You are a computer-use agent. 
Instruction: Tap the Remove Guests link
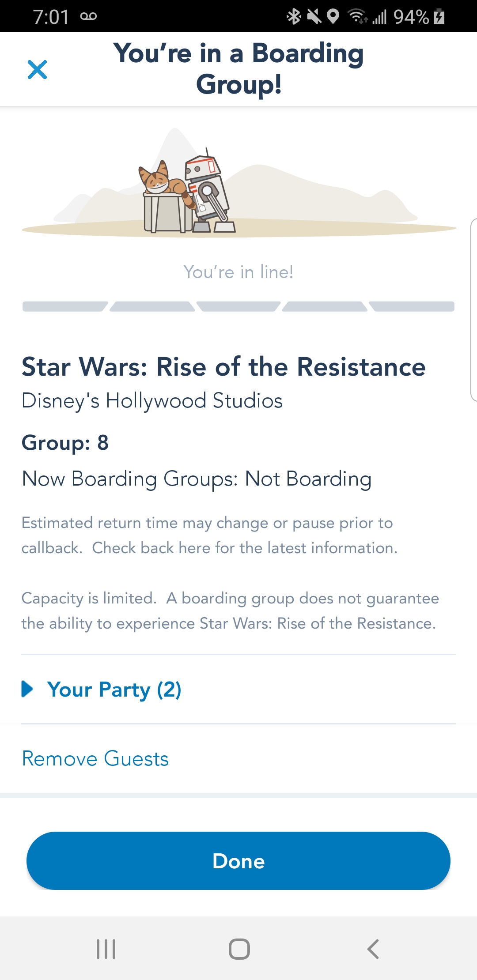[x=95, y=759]
